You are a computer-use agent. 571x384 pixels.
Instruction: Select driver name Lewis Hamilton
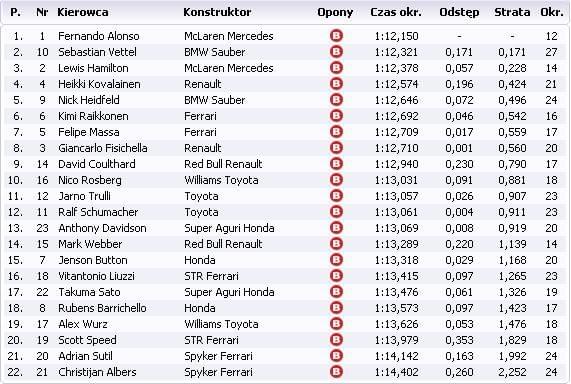click(93, 68)
